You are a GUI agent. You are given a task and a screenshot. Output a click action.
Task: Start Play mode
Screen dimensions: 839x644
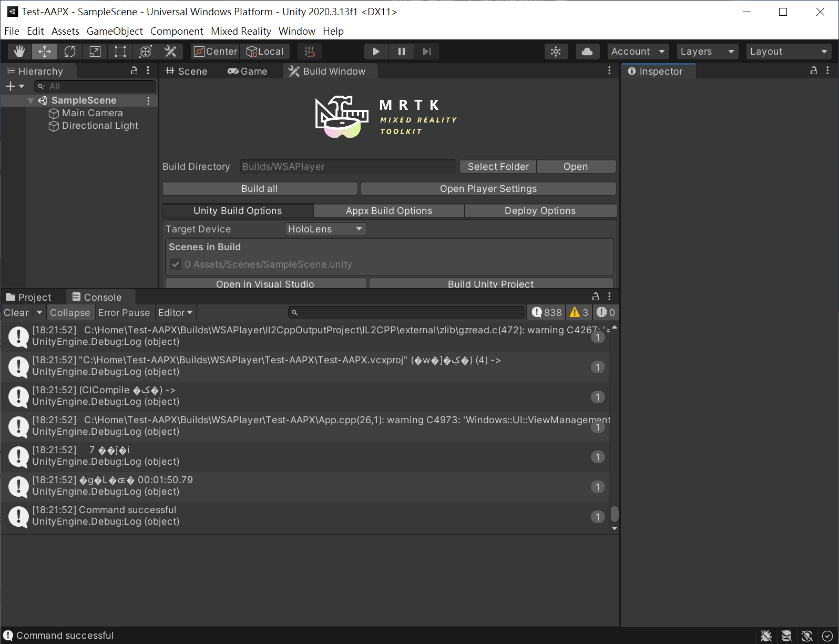tap(376, 52)
